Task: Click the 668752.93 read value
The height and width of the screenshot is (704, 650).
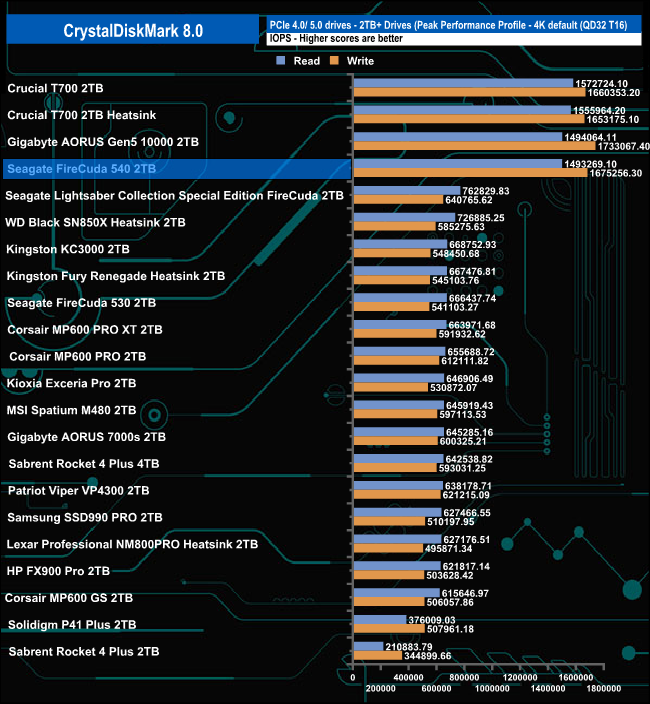Action: (x=473, y=245)
